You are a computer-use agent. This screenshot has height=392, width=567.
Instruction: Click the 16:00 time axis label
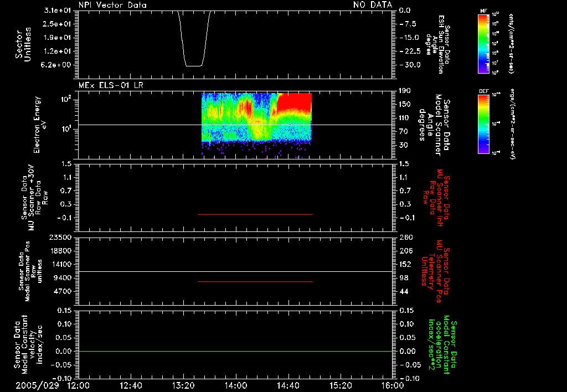[393, 385]
